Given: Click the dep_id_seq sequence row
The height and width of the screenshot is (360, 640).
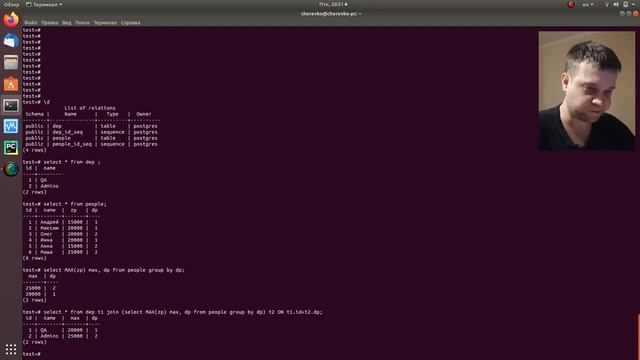Looking at the screenshot, I should click(x=91, y=132).
